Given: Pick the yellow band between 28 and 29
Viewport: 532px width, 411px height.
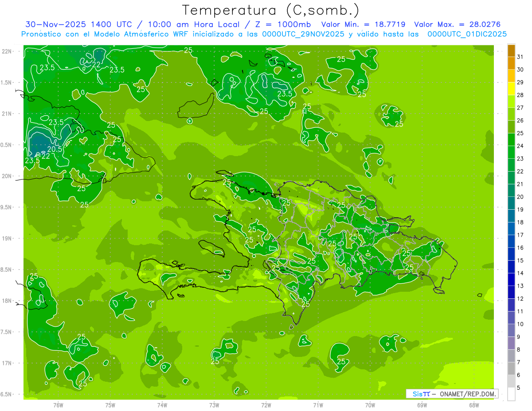Looking at the screenshot, I should coord(511,89).
